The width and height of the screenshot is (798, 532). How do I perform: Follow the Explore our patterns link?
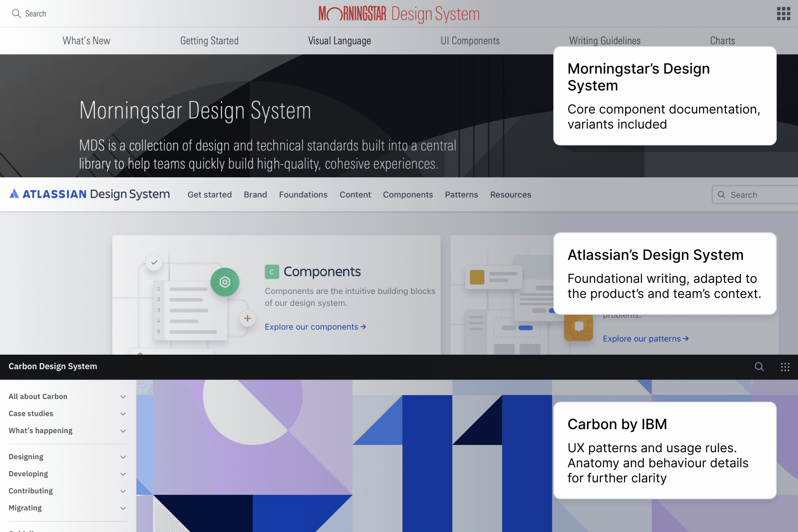[x=645, y=339]
